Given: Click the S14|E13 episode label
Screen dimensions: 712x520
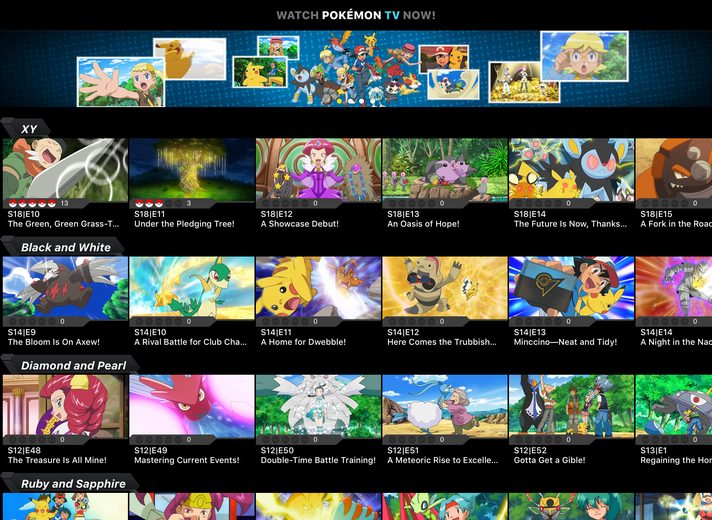Looking at the screenshot, I should pyautogui.click(x=530, y=332).
